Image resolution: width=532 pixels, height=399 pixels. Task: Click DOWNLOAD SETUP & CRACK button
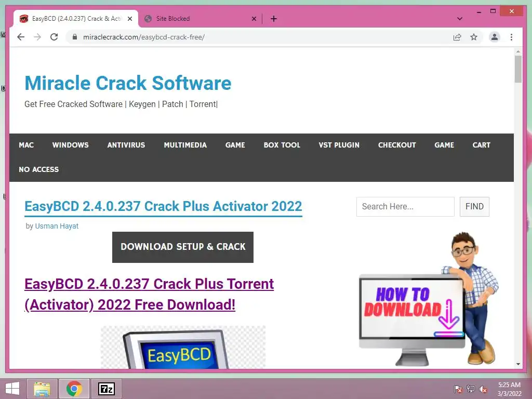(183, 247)
